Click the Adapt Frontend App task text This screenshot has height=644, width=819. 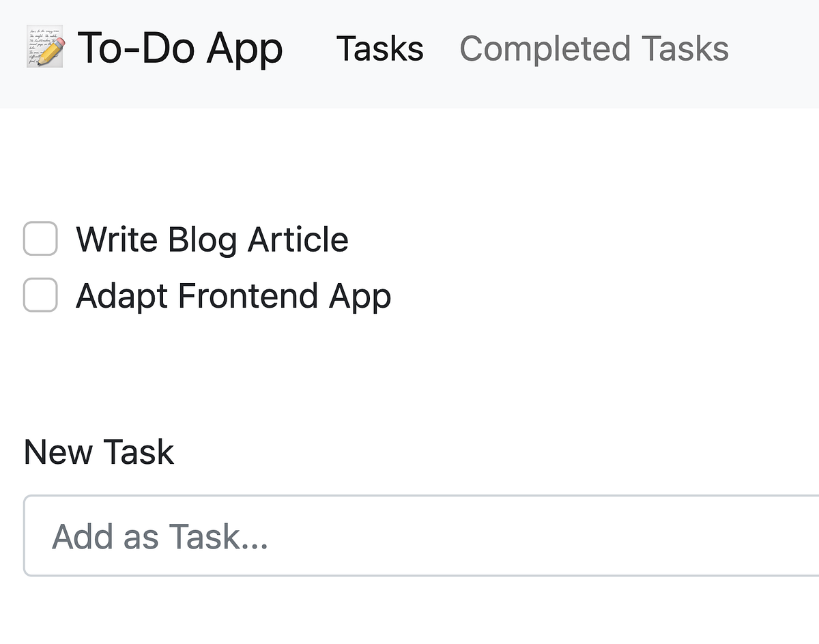coord(234,295)
